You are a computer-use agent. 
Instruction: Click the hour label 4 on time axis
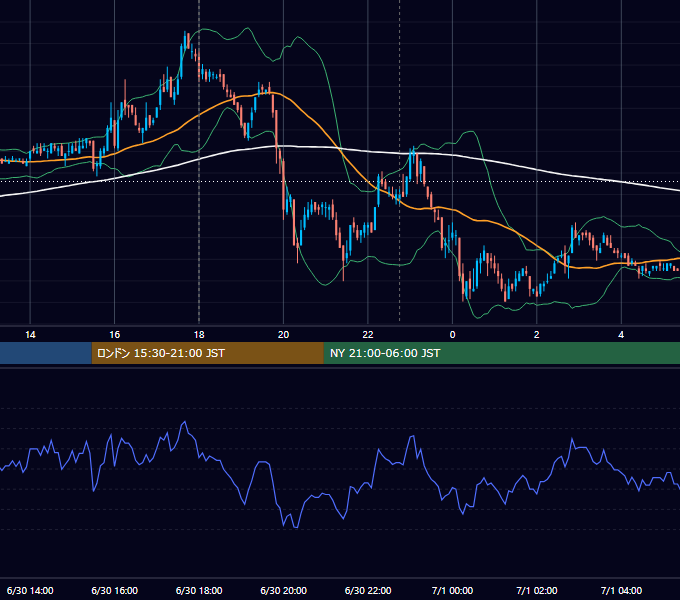pos(621,335)
